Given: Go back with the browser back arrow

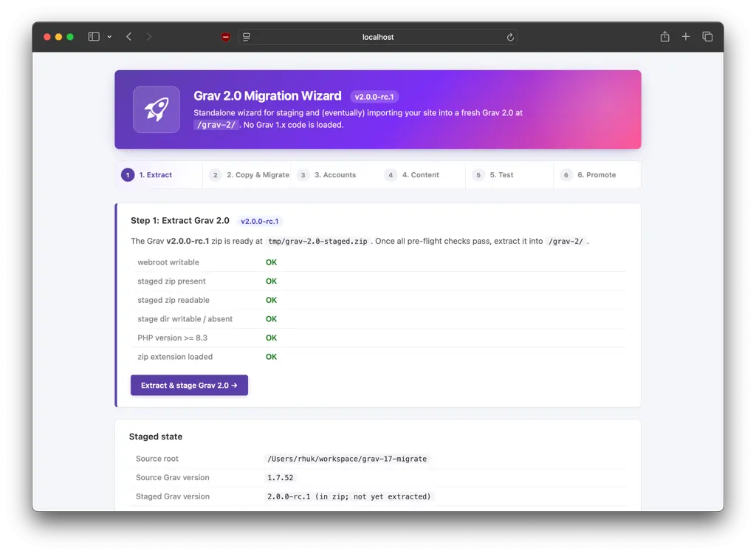Looking at the screenshot, I should [x=128, y=37].
